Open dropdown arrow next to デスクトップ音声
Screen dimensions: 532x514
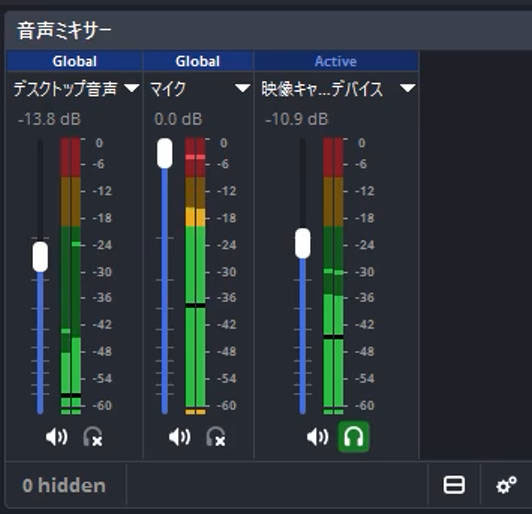pos(132,88)
